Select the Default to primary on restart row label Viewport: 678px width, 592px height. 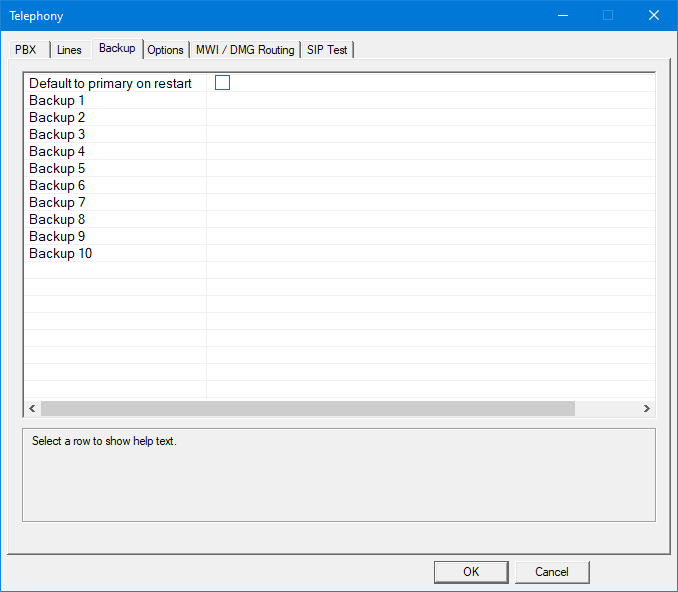coord(110,84)
